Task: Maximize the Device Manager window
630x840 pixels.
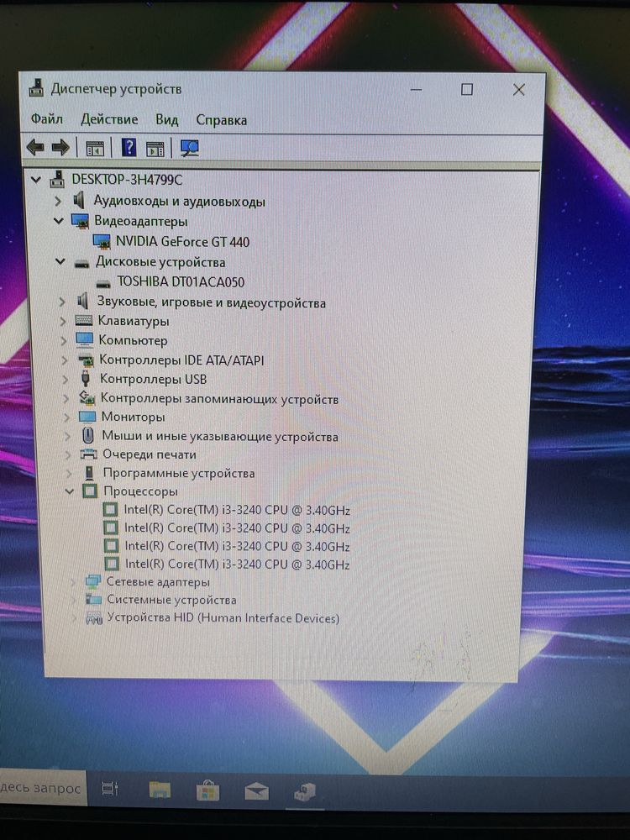Action: coord(467,90)
